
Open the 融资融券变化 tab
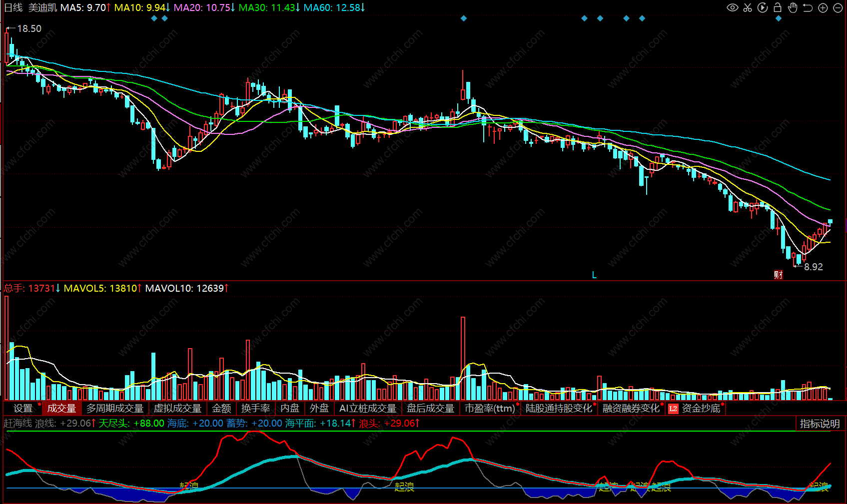(x=631, y=409)
